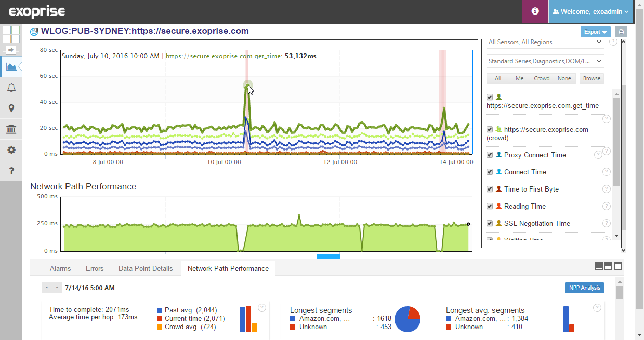Image resolution: width=644 pixels, height=340 pixels.
Task: Click the 'Crowd avg. (724)' legend text
Action: [190, 327]
